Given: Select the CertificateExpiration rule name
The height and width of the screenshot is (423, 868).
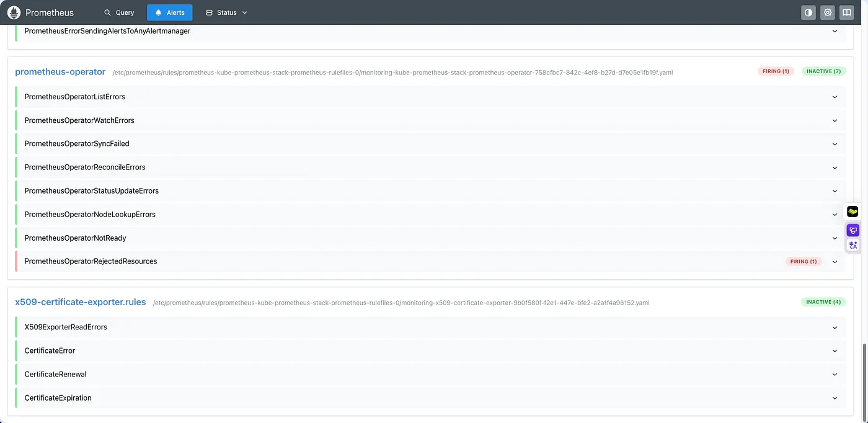Looking at the screenshot, I should (x=58, y=398).
